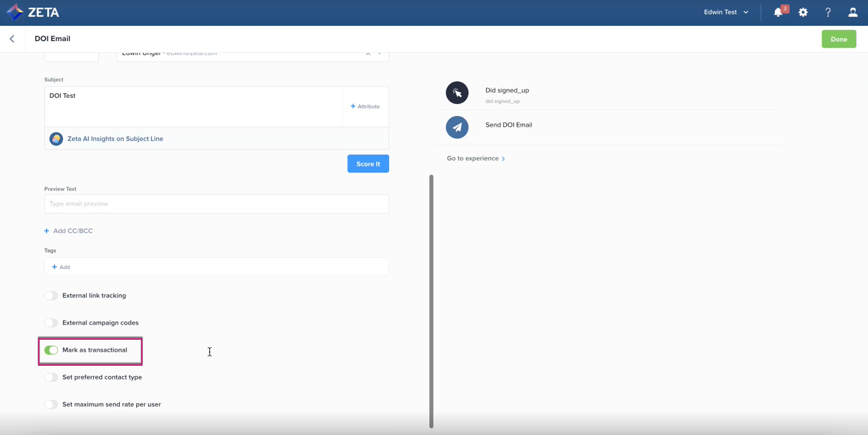Turn on External campaign codes
Image resolution: width=868 pixels, height=435 pixels.
click(51, 323)
